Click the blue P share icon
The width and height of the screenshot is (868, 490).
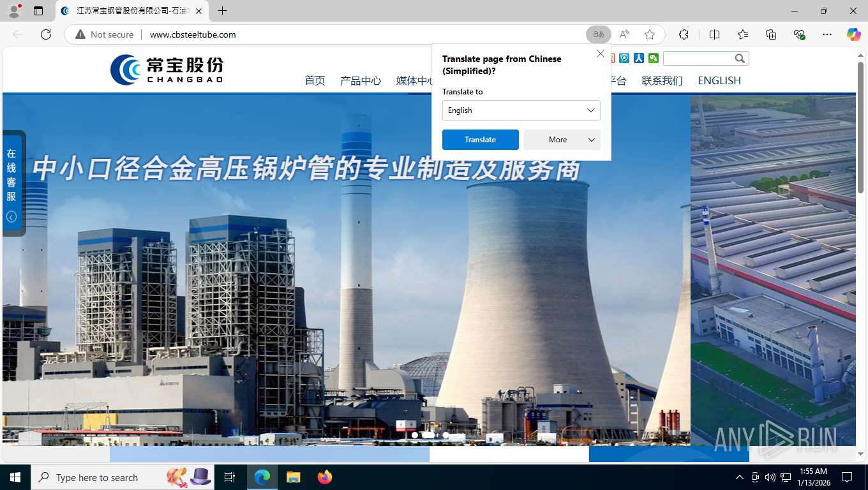[624, 58]
